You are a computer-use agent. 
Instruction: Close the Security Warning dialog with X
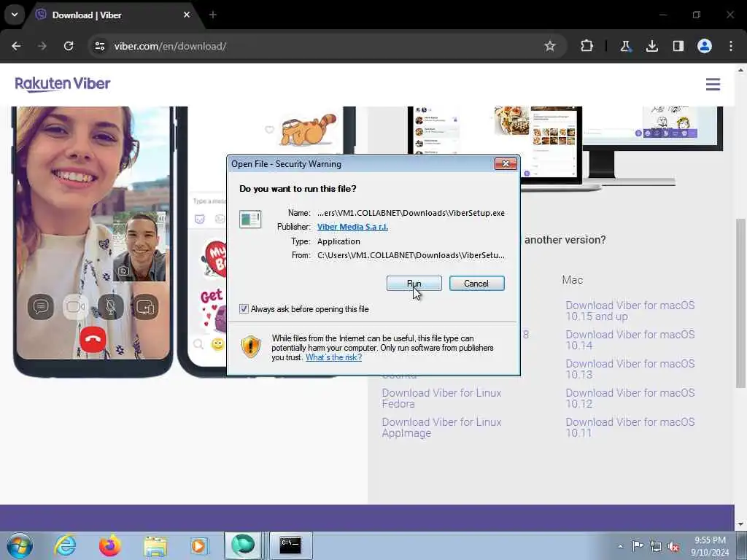click(506, 164)
